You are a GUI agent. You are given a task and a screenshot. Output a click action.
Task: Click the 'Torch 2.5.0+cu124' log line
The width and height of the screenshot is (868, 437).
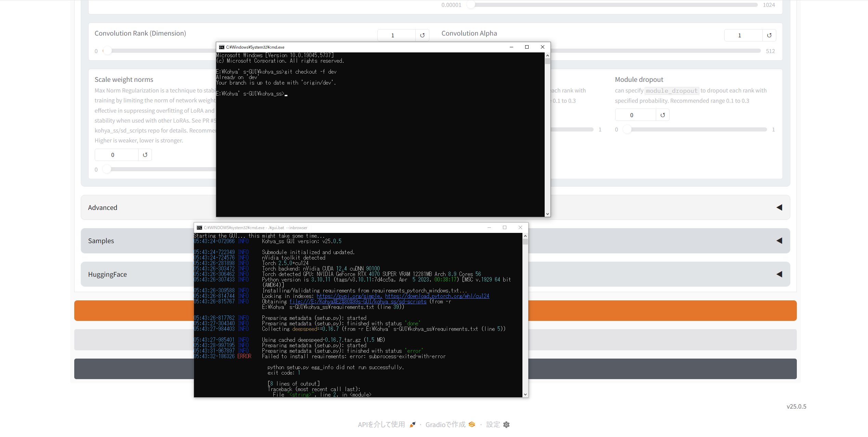(285, 263)
